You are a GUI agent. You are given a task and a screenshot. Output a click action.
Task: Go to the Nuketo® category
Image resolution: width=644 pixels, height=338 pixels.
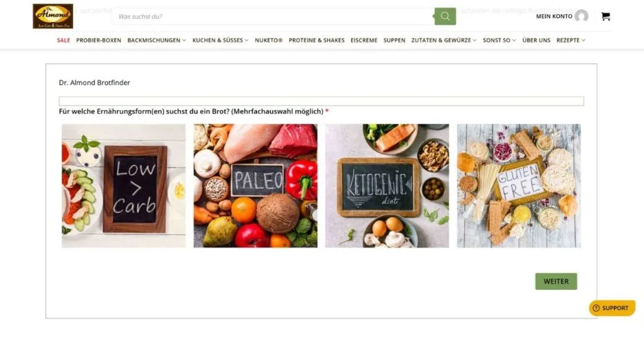coord(269,40)
